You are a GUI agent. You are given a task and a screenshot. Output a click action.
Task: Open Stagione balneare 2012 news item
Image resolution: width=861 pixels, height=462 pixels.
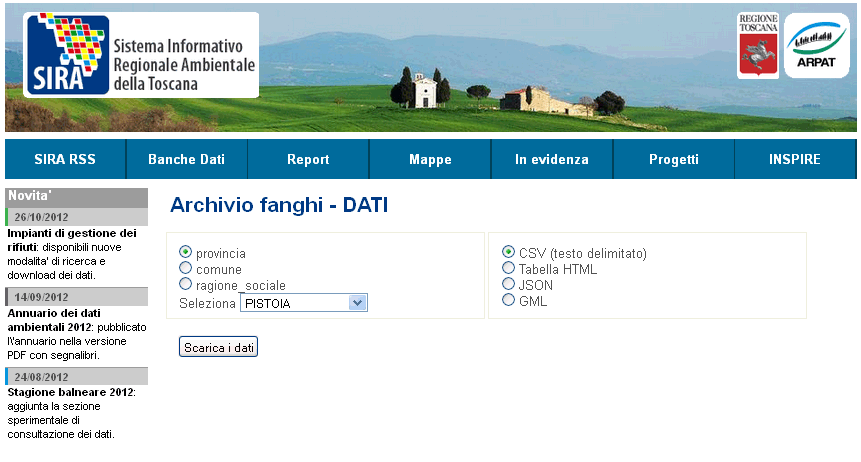click(70, 392)
